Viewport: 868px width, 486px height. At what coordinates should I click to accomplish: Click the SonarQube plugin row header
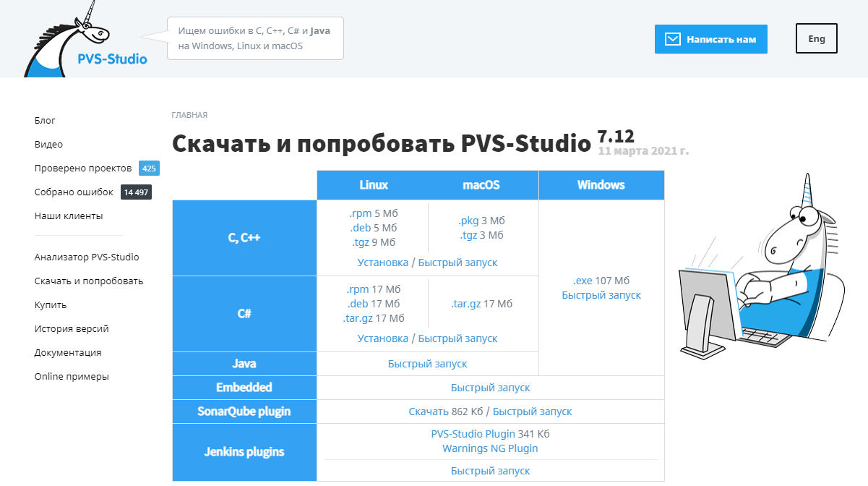pyautogui.click(x=244, y=412)
